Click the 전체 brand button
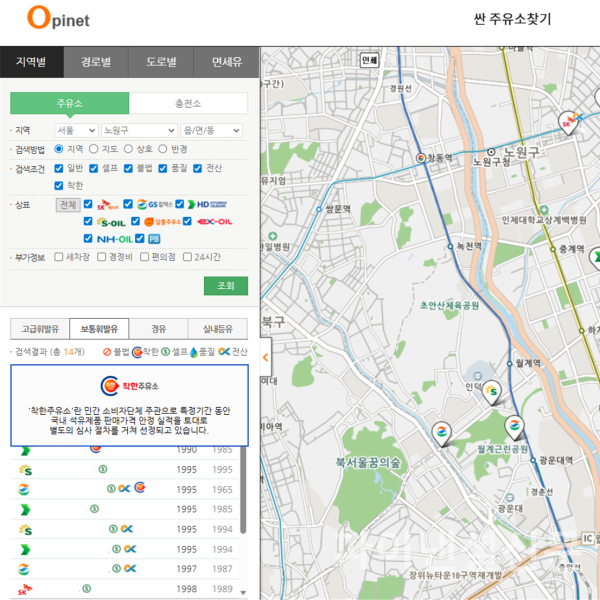600x600 pixels. 68,205
